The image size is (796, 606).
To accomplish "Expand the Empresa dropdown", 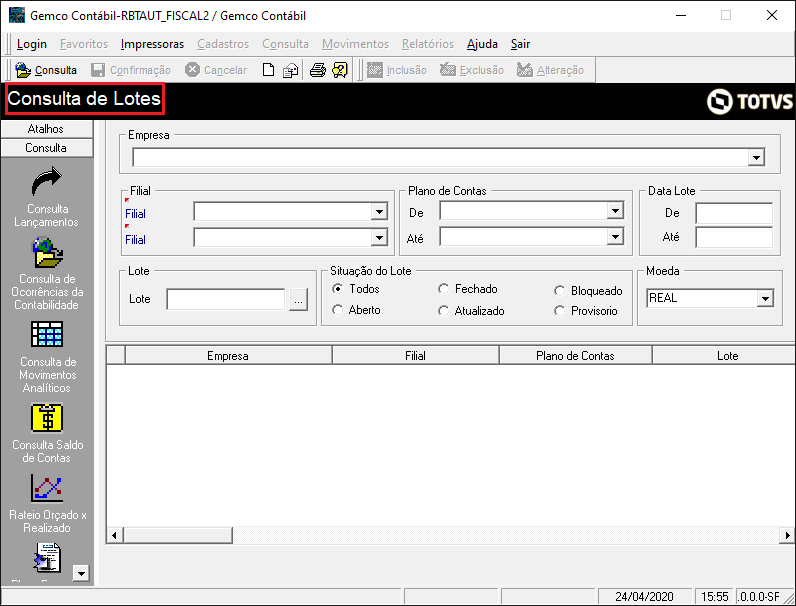I will pos(756,157).
